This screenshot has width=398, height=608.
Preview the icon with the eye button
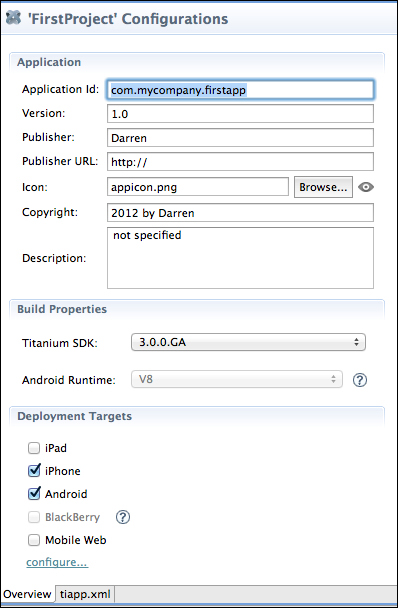pos(365,187)
